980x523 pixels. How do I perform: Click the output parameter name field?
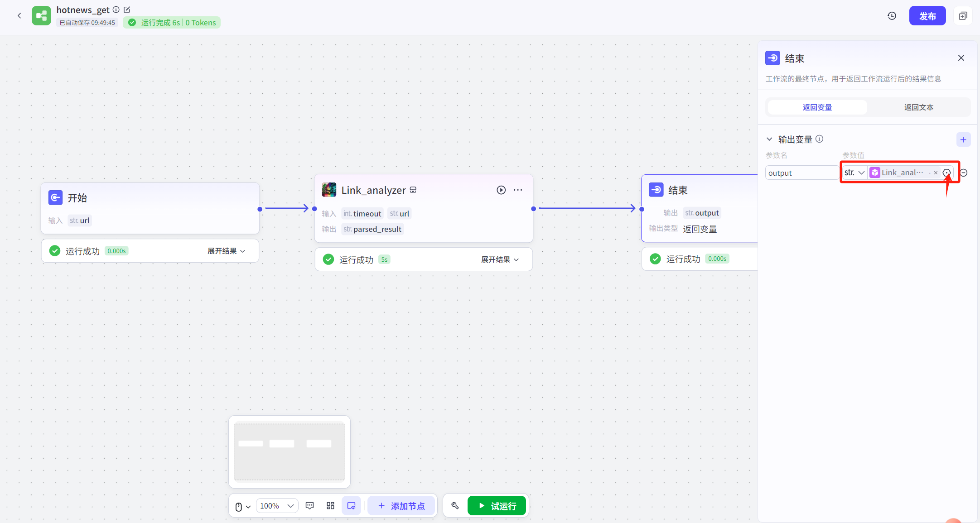tap(801, 173)
